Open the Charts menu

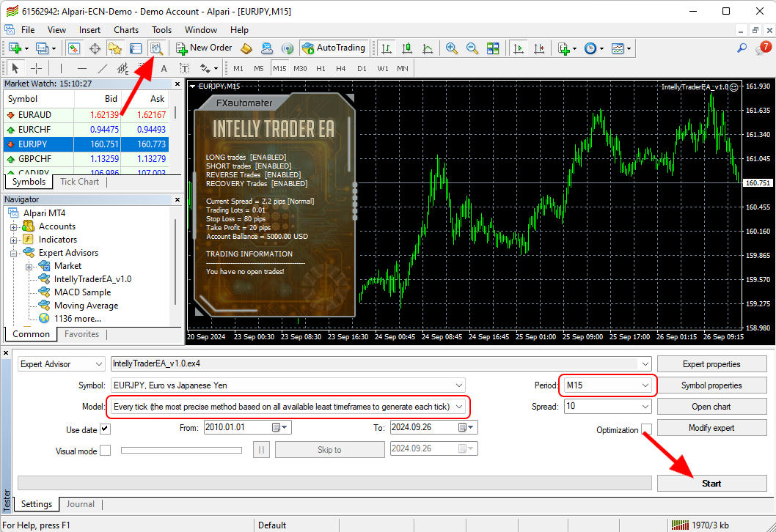[126, 29]
